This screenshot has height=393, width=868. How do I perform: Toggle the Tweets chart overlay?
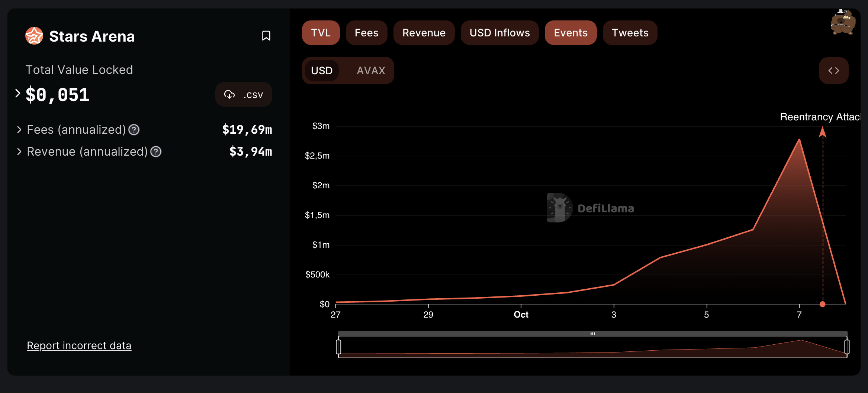pos(630,33)
